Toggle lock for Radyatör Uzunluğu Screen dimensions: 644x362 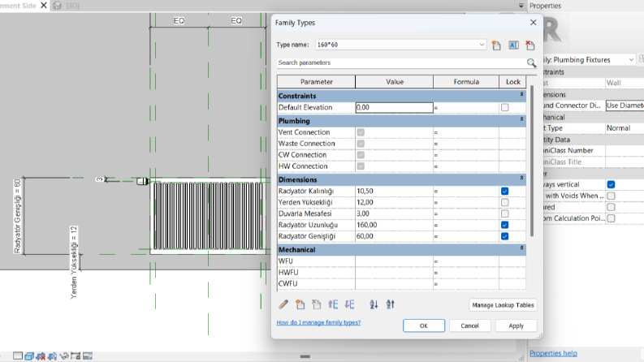pos(505,225)
